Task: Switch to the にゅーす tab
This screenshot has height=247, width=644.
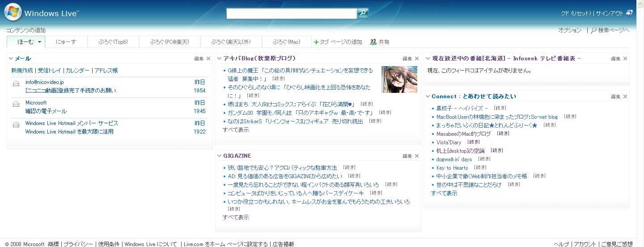Action: coord(66,42)
